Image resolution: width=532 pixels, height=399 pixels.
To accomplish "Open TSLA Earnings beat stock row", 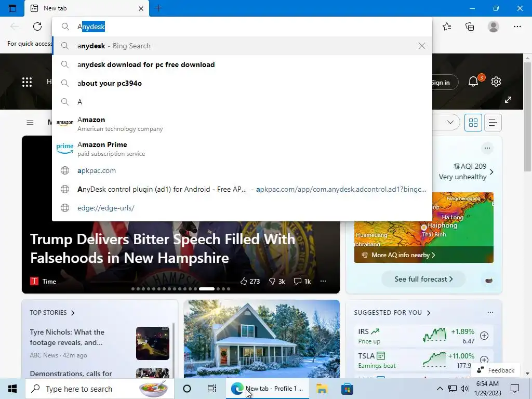I will point(423,360).
